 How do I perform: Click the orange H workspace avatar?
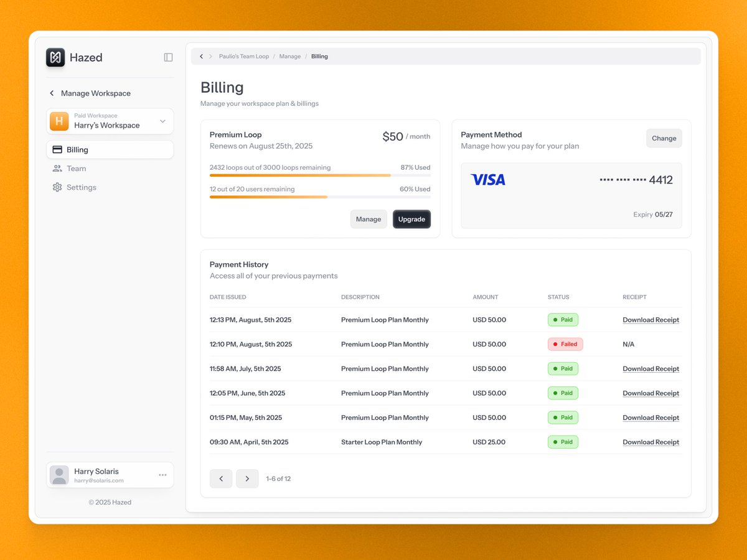click(x=59, y=121)
